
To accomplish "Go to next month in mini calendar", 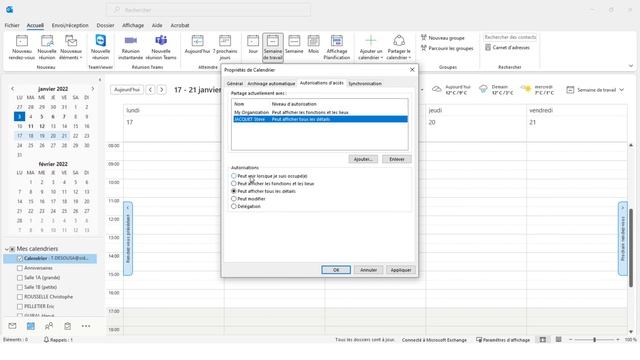I will point(93,89).
